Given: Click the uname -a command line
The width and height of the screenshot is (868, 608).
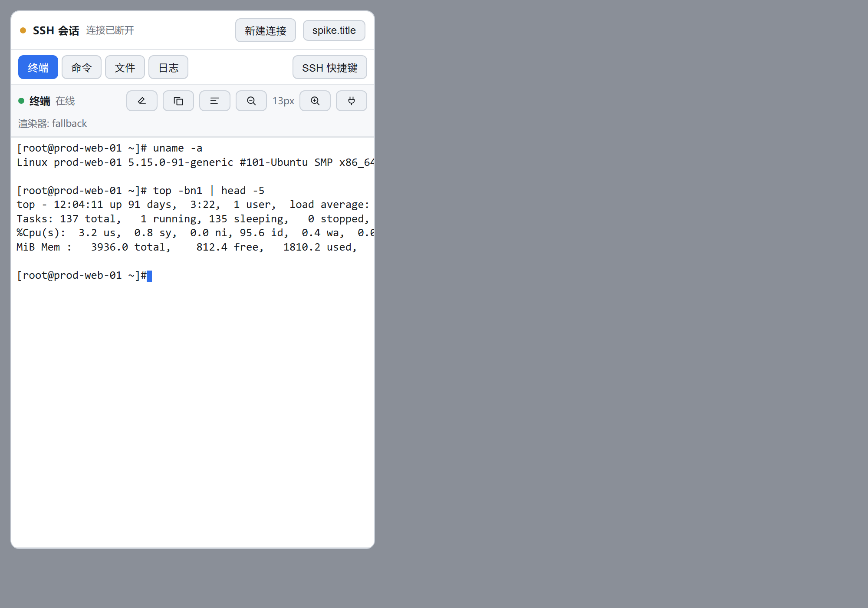Looking at the screenshot, I should tap(109, 148).
